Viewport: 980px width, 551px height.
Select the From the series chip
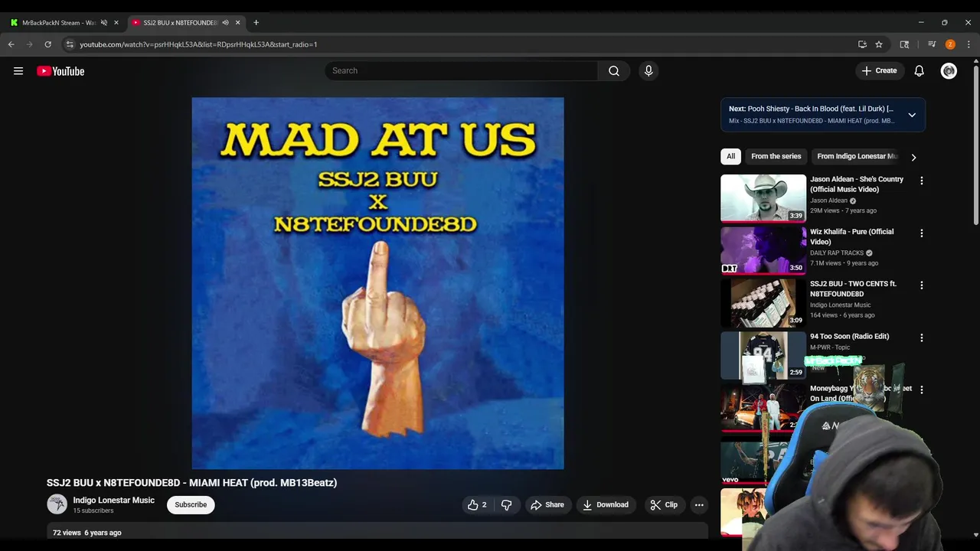[776, 157]
